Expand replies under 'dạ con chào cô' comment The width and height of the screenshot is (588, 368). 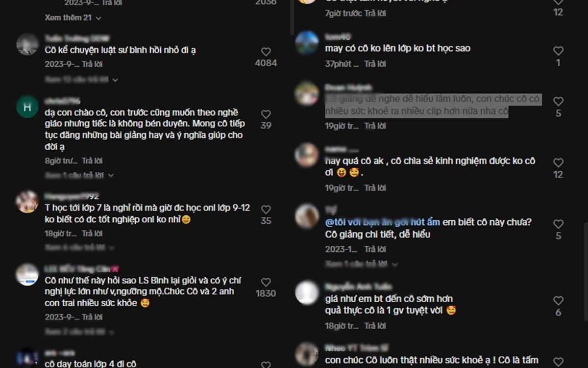(x=79, y=175)
